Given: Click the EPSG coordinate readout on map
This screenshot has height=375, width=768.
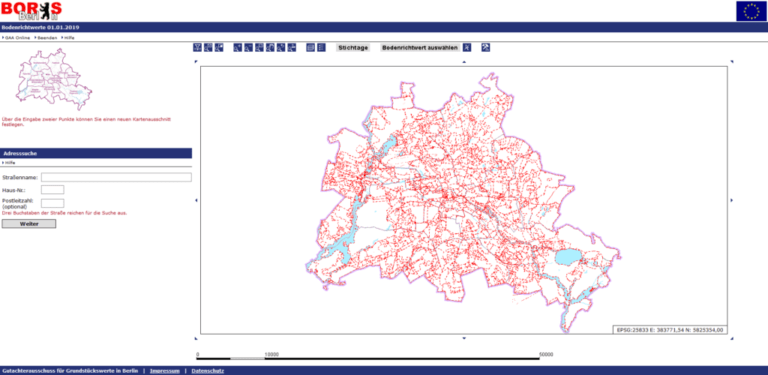Looking at the screenshot, I should (x=670, y=330).
